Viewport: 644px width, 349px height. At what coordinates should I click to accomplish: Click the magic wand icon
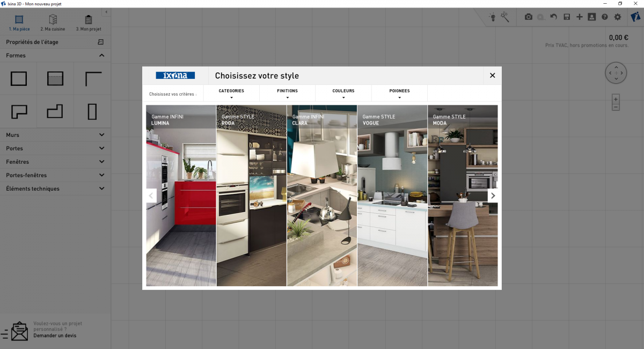tap(505, 17)
